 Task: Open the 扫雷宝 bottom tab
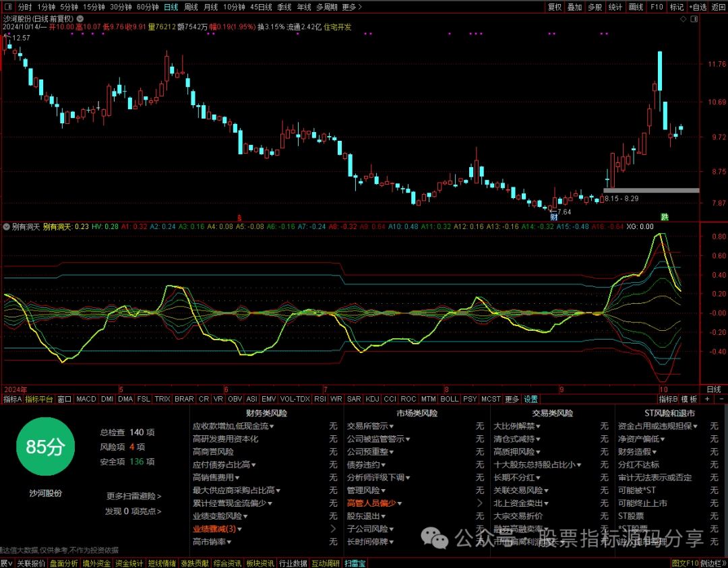pyautogui.click(x=355, y=563)
